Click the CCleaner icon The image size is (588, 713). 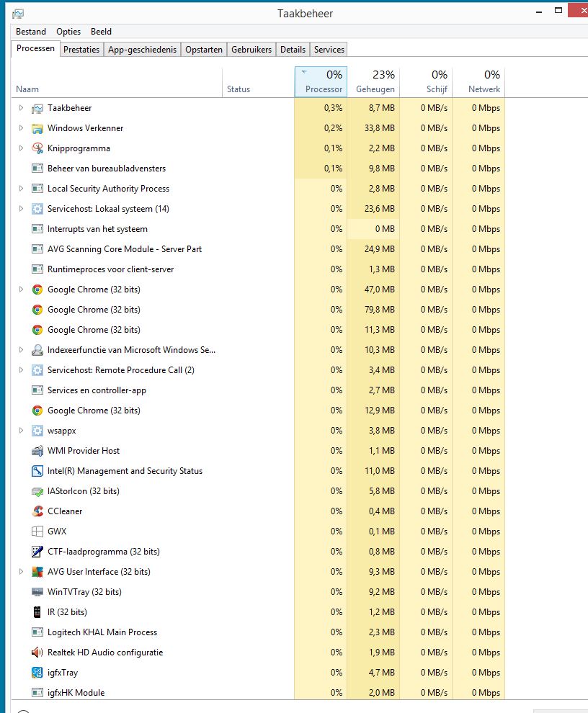click(x=37, y=511)
